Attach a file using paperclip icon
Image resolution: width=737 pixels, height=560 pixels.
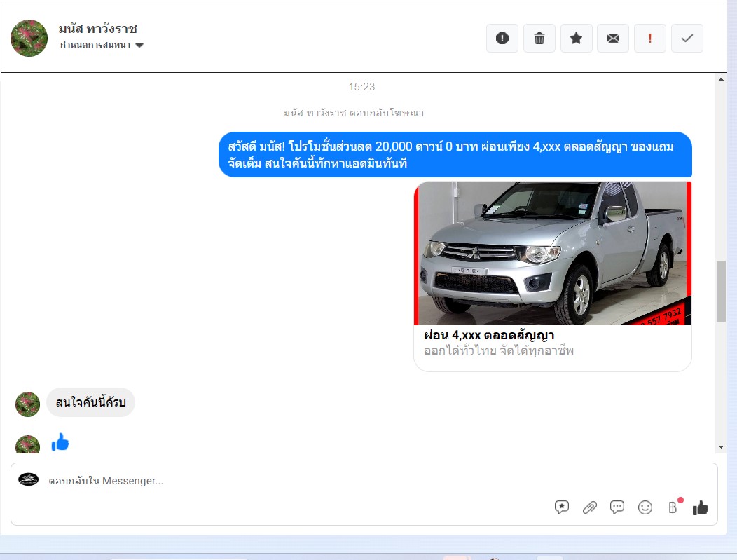(x=590, y=507)
